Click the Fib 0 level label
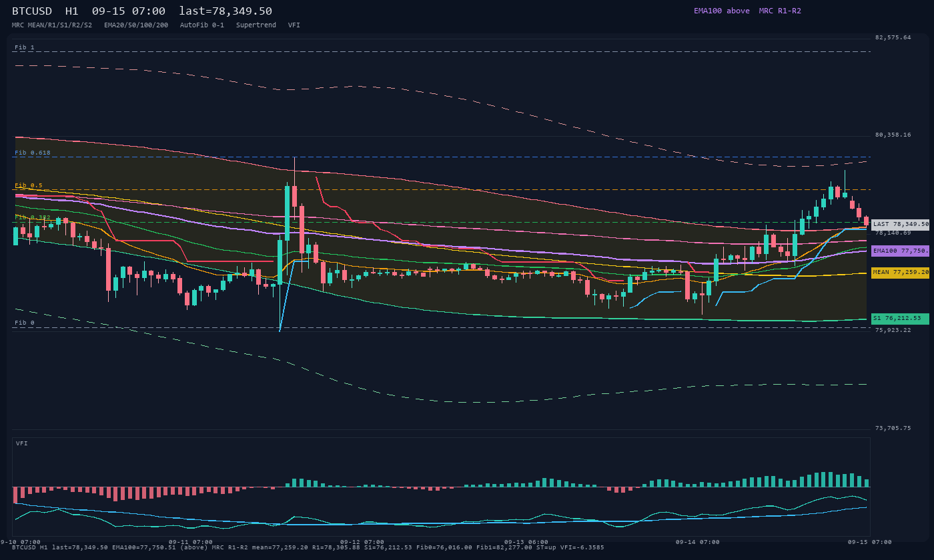The height and width of the screenshot is (560, 934). (25, 323)
